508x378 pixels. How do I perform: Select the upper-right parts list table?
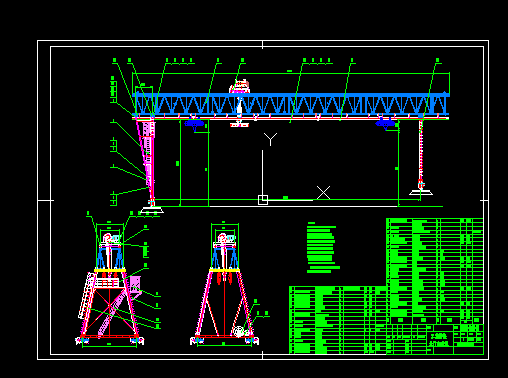pyautogui.click(x=434, y=271)
